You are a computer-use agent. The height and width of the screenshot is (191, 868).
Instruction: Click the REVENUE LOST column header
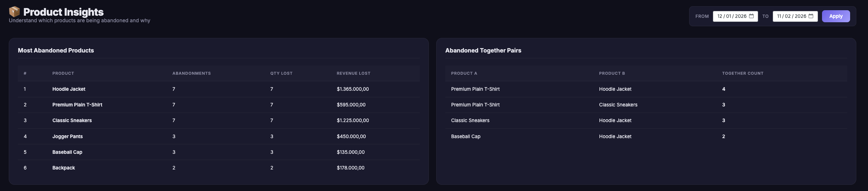pos(353,73)
